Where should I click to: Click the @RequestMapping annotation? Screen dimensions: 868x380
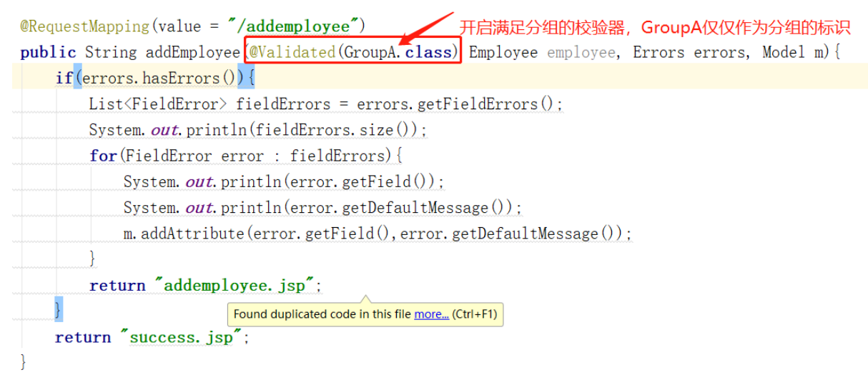click(85, 26)
